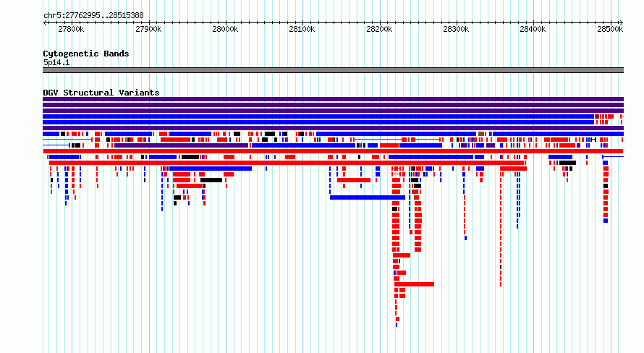Click the purple variant bar spanning 27860k to 28030k
This screenshot has width=644, height=353.
(x=181, y=145)
